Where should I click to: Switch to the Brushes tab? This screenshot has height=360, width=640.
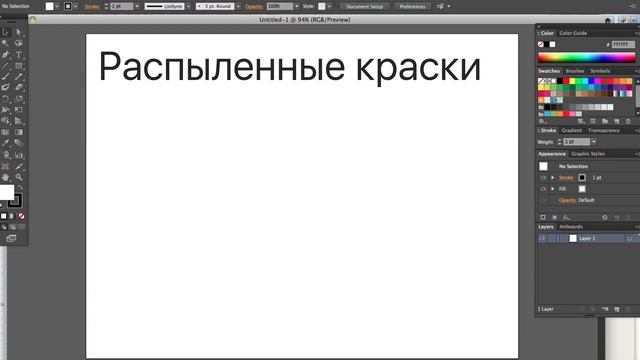point(575,71)
